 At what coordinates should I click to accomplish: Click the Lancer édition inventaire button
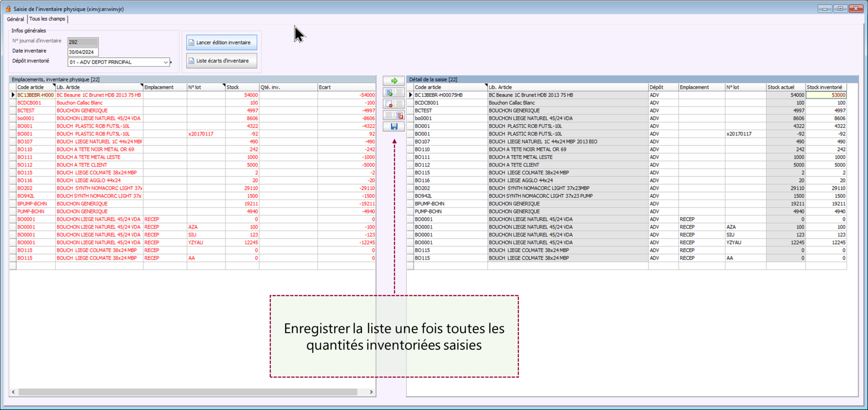pos(222,42)
